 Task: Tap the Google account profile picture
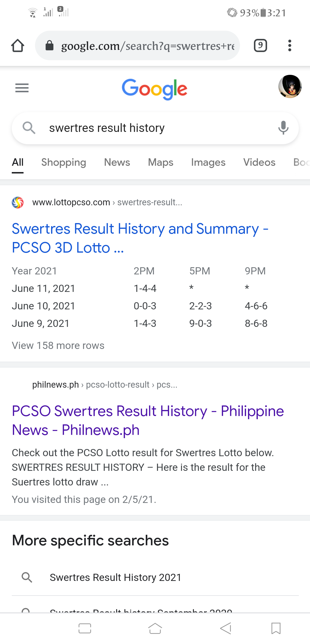[290, 86]
